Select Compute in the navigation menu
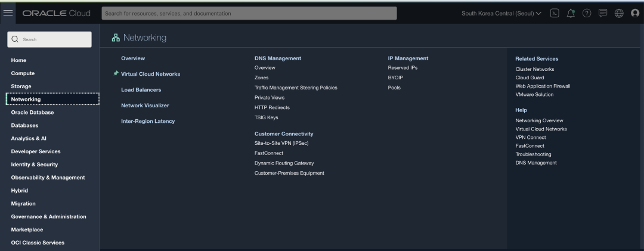Viewport: 644px width, 251px height. point(23,73)
